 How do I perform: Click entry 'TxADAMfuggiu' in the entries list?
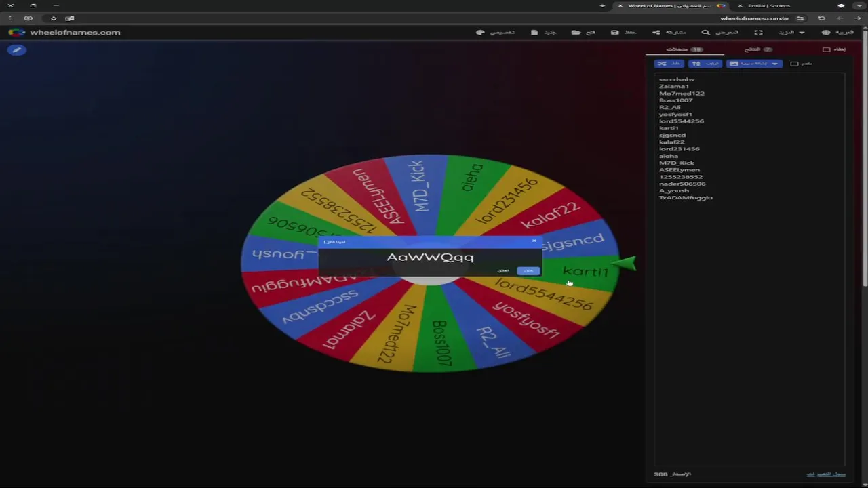pos(686,198)
